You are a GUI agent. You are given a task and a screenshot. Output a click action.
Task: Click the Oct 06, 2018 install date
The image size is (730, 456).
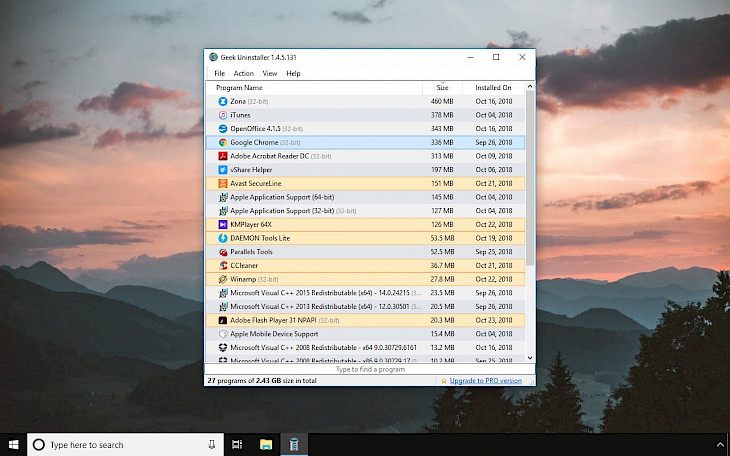point(493,170)
